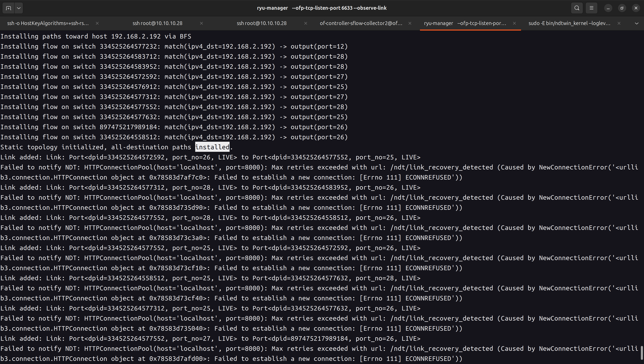The height and width of the screenshot is (364, 644).
Task: Maximize the terminal window
Action: pyautogui.click(x=622, y=8)
